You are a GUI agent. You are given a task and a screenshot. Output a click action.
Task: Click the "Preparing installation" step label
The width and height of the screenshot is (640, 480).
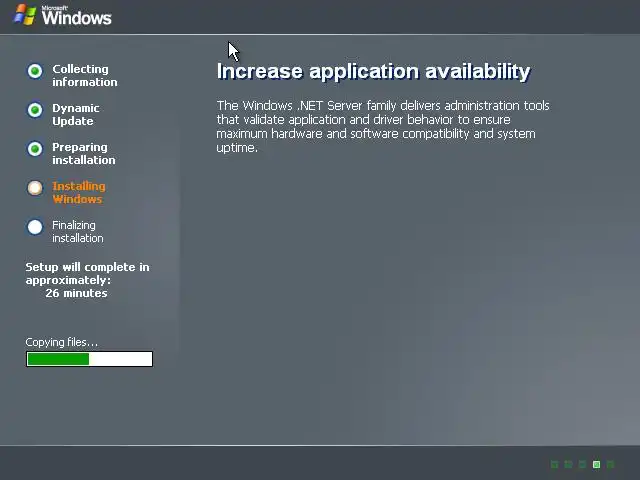coord(84,153)
